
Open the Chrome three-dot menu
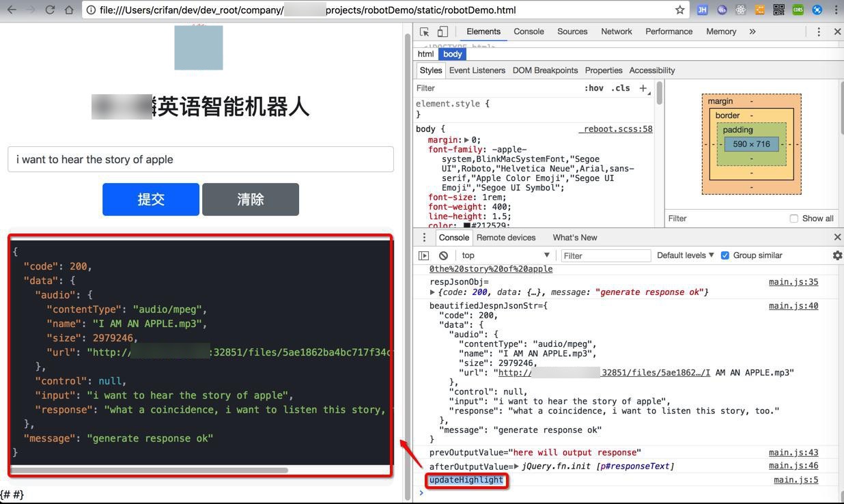click(836, 10)
